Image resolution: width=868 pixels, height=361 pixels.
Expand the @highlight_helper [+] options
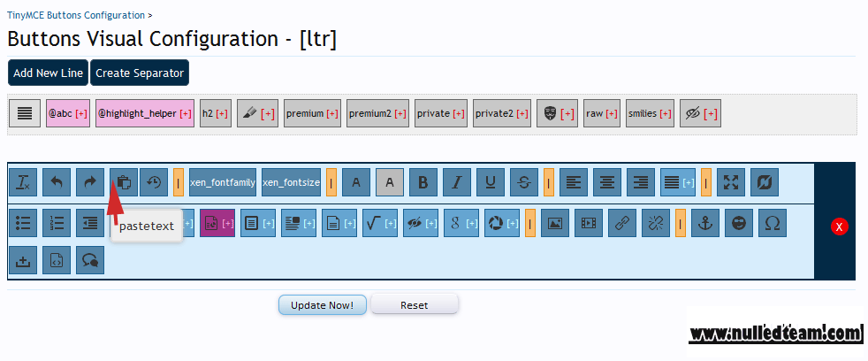pyautogui.click(x=186, y=113)
